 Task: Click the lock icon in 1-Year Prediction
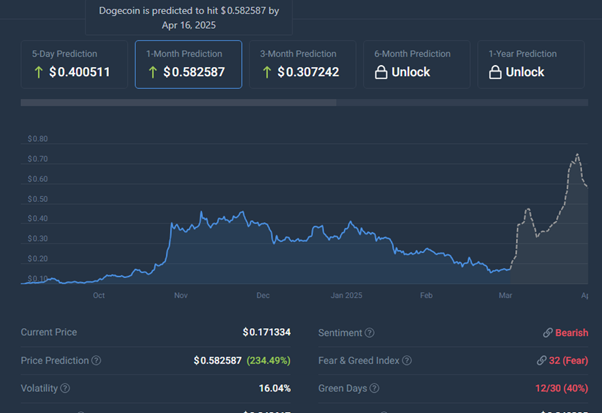[x=495, y=72]
